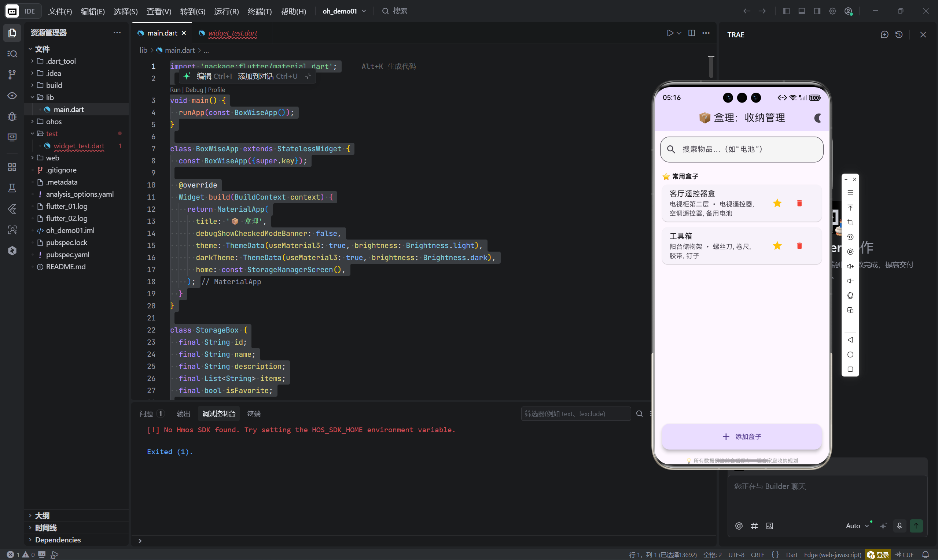Open the Debug view bug icon
This screenshot has height=560, width=938.
pyautogui.click(x=12, y=116)
